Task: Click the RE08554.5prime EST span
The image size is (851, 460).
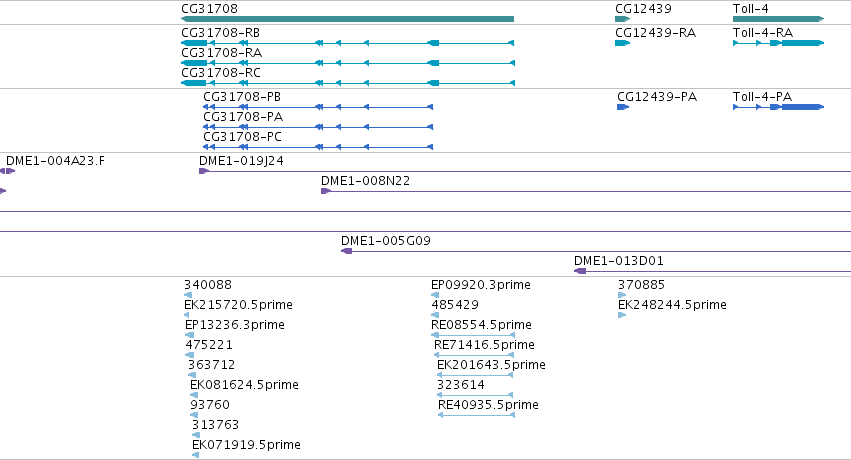Action: tap(472, 335)
